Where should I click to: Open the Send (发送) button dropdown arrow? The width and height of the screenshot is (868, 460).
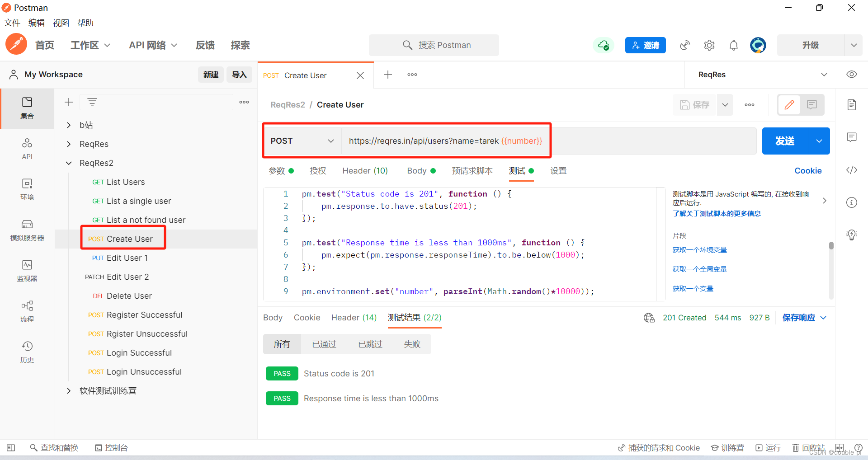pos(819,141)
